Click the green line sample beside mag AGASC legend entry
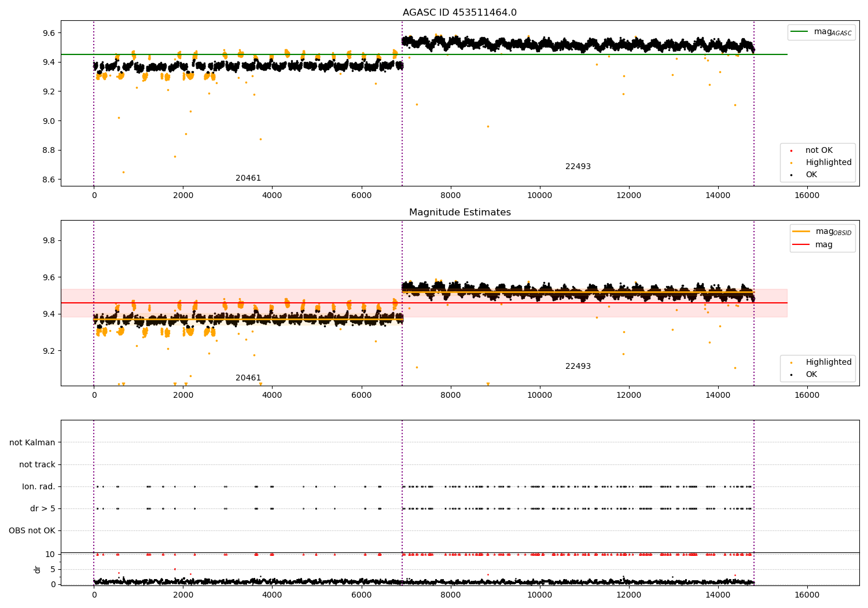This screenshot has height=608, width=868. 800,32
